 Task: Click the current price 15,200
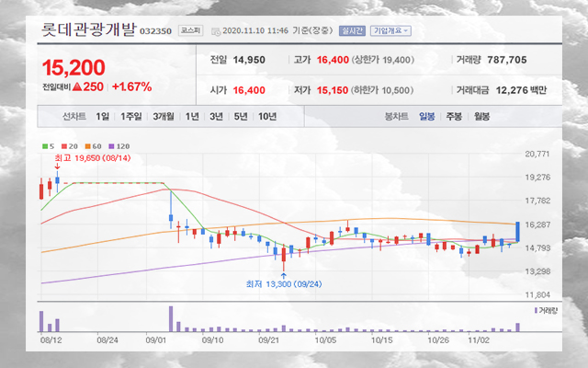[73, 67]
